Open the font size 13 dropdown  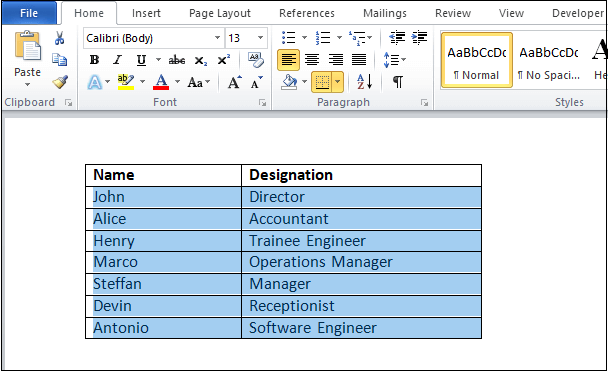pos(260,38)
